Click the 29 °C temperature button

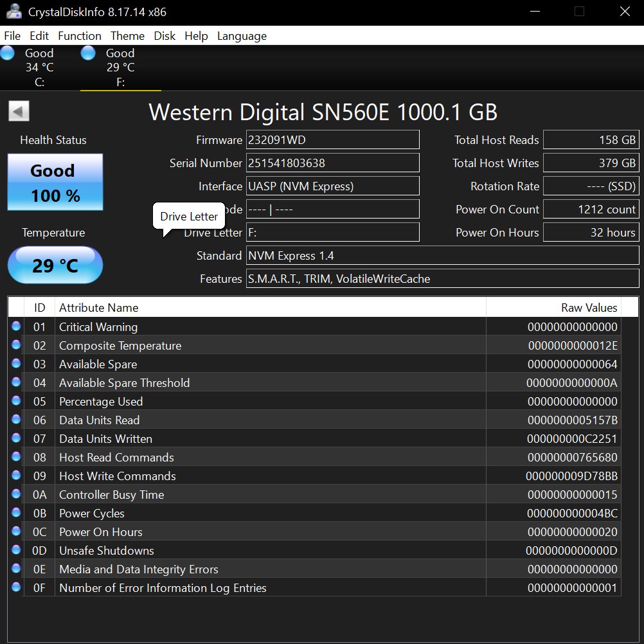click(x=55, y=265)
